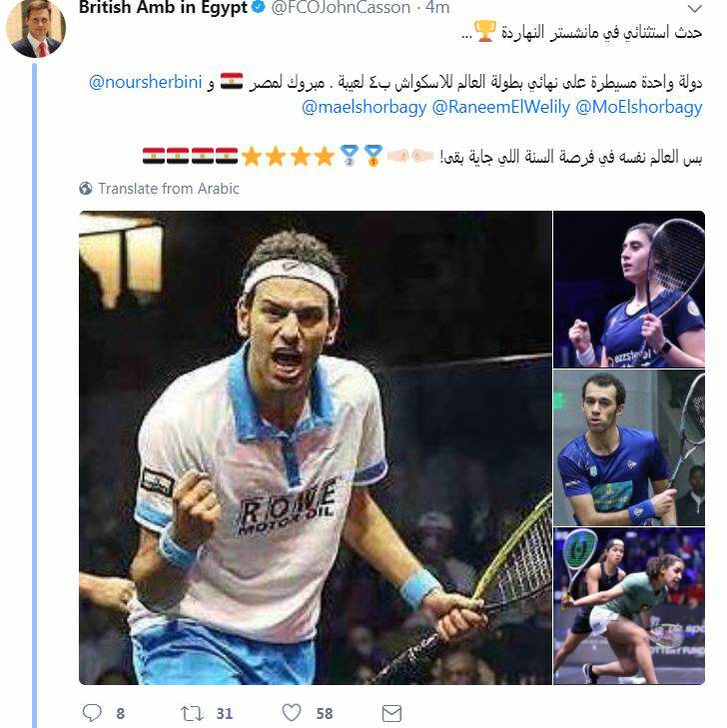Viewport: 727px width, 728px height.
Task: Click the British Amb in Egypt display name
Action: click(x=163, y=7)
